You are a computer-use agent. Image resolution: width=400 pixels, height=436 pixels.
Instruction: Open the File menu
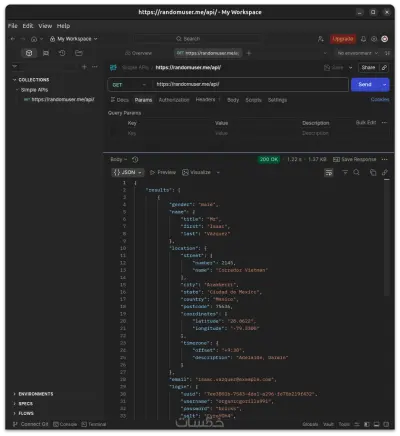(x=13, y=26)
